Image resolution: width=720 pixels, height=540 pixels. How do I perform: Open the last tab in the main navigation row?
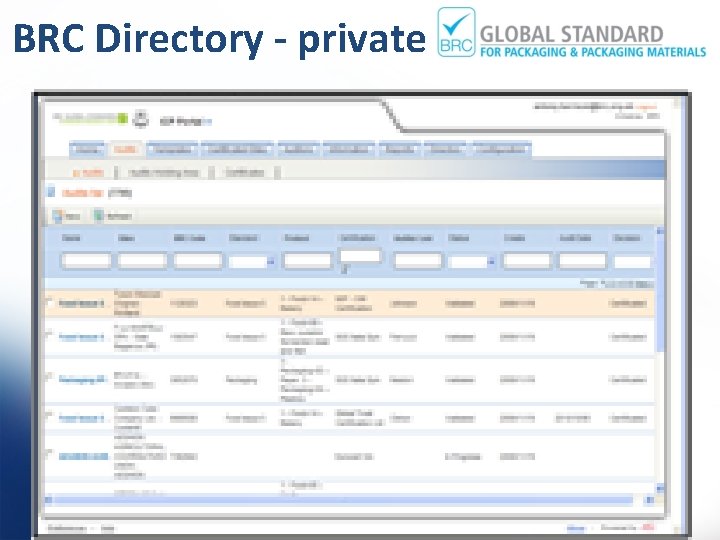point(501,150)
